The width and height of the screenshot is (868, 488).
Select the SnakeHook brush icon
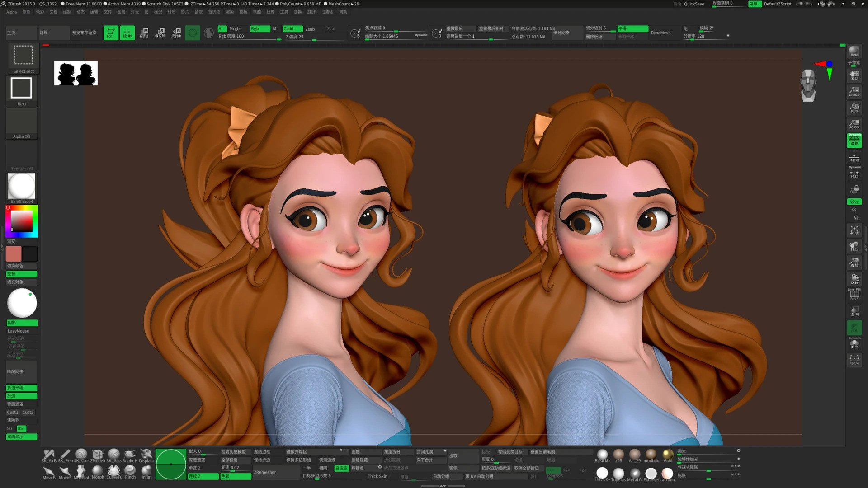[130, 455]
